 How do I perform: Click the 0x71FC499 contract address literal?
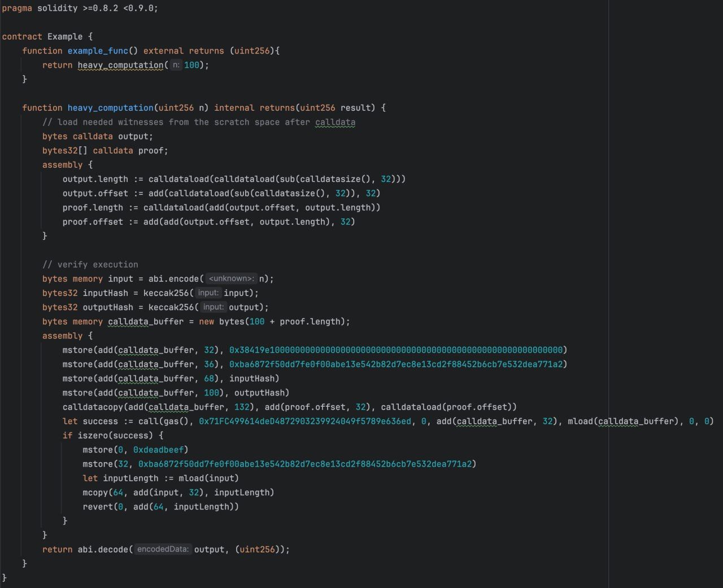(x=305, y=421)
